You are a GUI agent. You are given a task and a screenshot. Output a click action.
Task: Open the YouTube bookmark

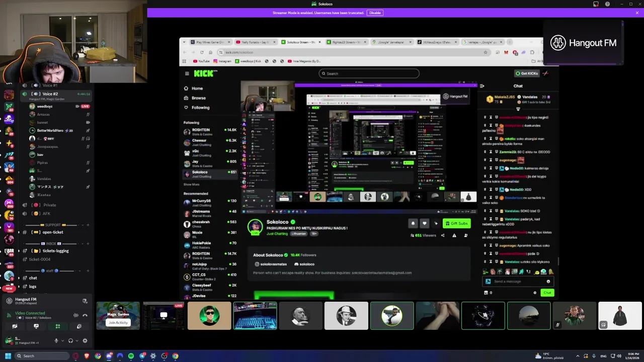pos(201,61)
